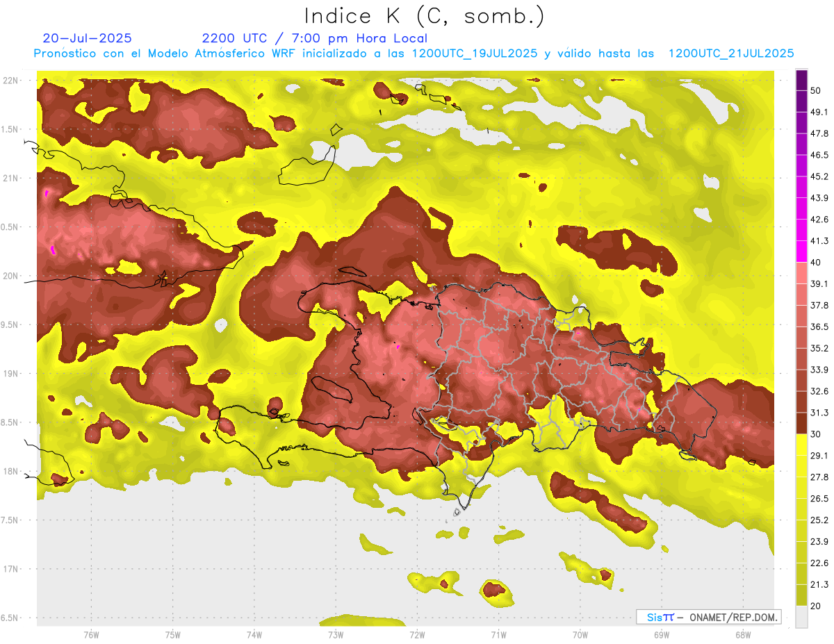
Task: Click the '43.9' color scale label
Action: pos(819,198)
